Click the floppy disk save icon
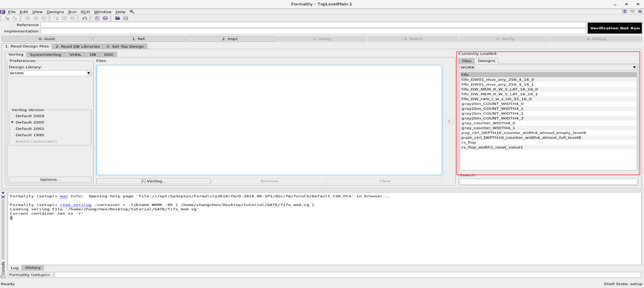The height and width of the screenshot is (288, 644). point(125,18)
